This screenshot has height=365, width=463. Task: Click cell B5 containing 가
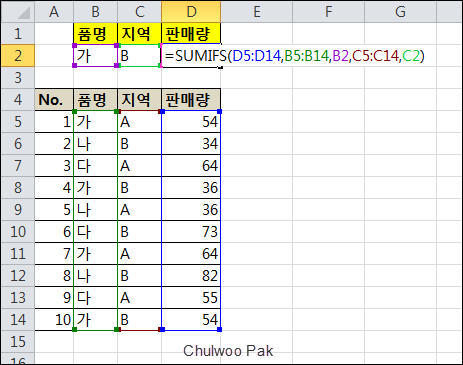click(x=95, y=122)
